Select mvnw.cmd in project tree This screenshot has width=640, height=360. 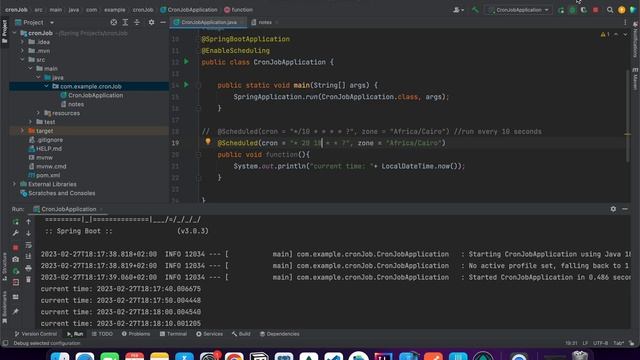[51, 167]
